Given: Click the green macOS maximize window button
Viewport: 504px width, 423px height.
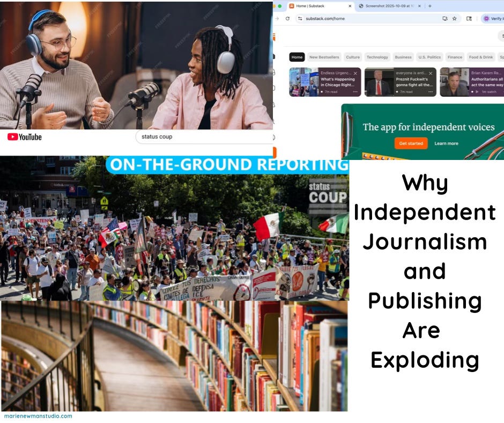Looking at the screenshot, I should click(x=280, y=6).
